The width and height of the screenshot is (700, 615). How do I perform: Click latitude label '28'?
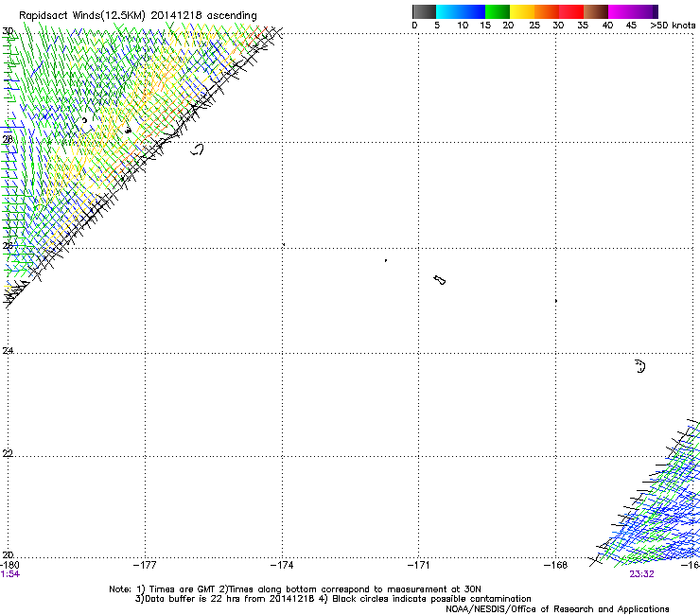[x=8, y=139]
